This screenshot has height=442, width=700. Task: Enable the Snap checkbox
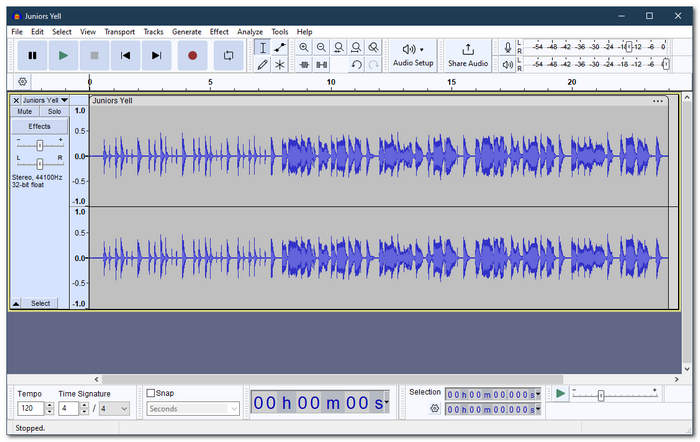pos(151,393)
